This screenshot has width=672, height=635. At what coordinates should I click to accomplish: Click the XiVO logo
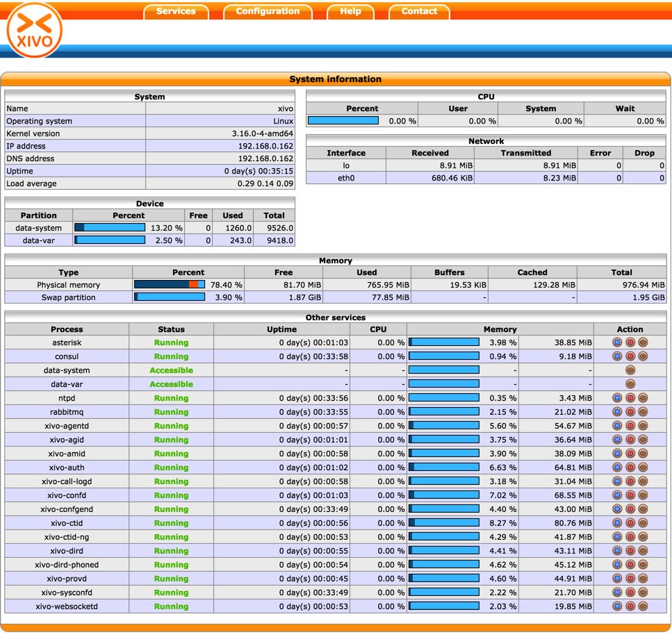(35, 30)
